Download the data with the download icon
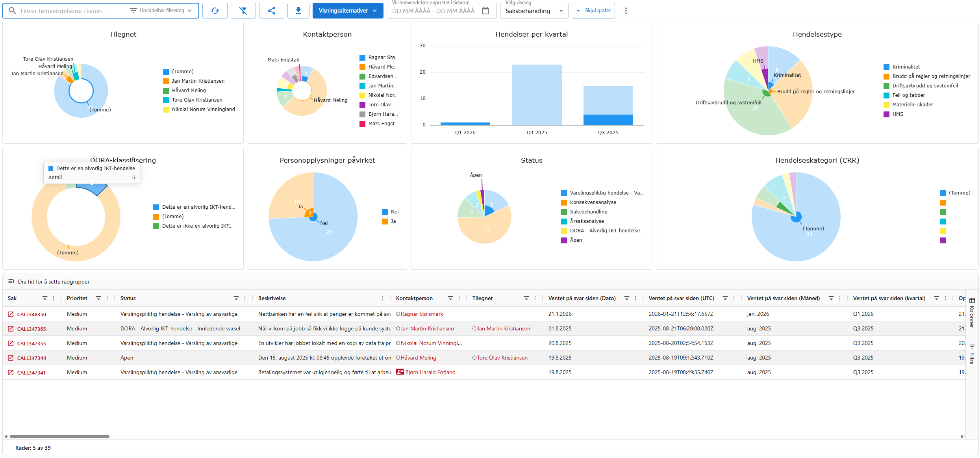 [298, 11]
